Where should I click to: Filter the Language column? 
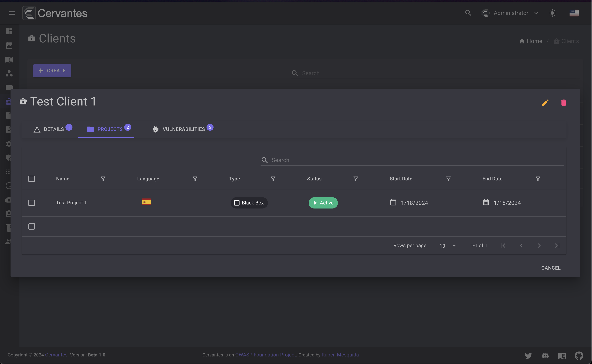[x=195, y=179]
